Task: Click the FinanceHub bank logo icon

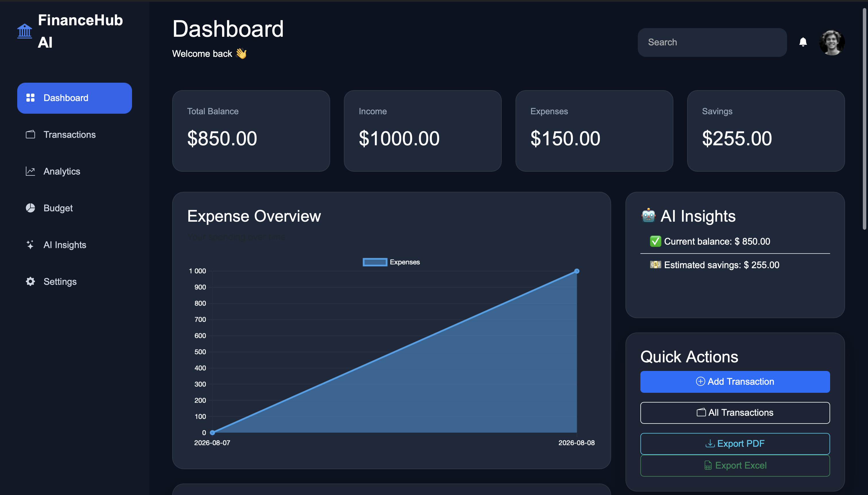Action: pyautogui.click(x=25, y=31)
